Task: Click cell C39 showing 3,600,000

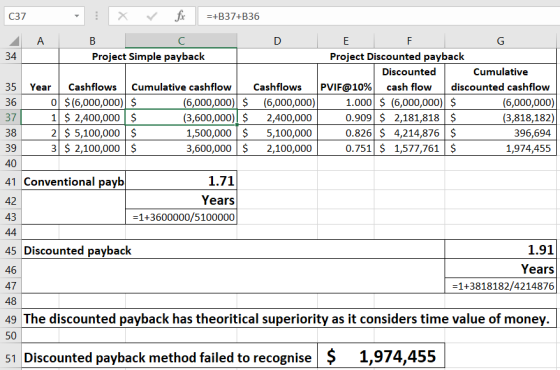Action: pyautogui.click(x=181, y=148)
